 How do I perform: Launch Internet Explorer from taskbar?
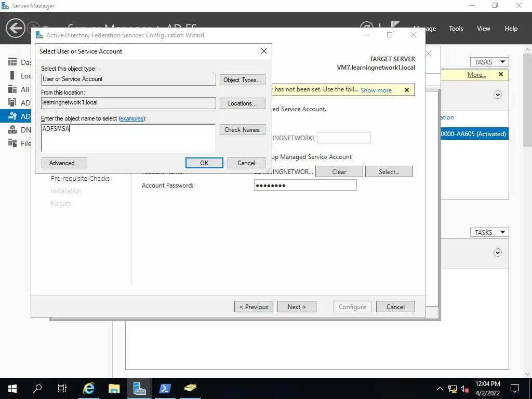88,389
